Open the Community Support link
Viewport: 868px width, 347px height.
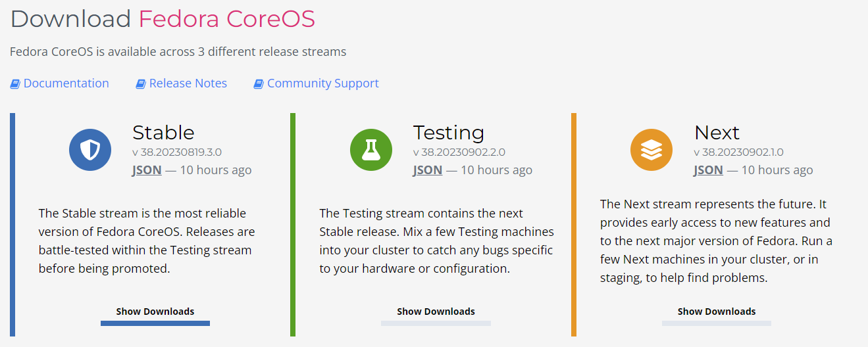[x=322, y=83]
